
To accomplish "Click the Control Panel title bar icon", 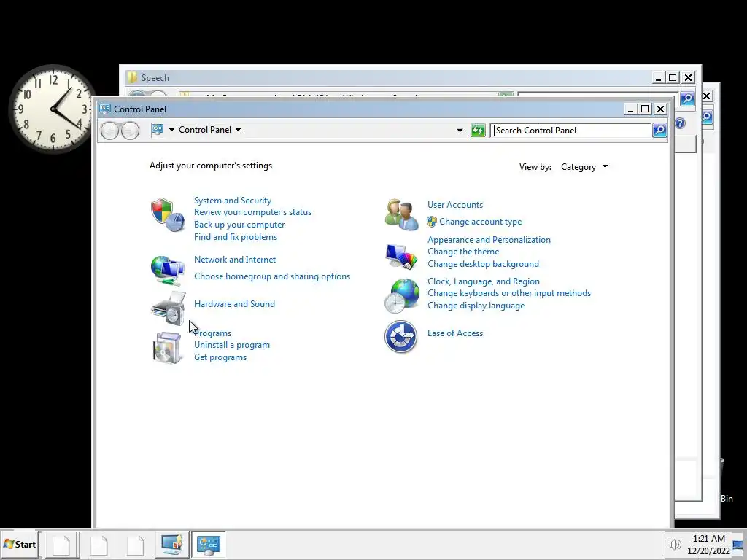I will (x=105, y=109).
